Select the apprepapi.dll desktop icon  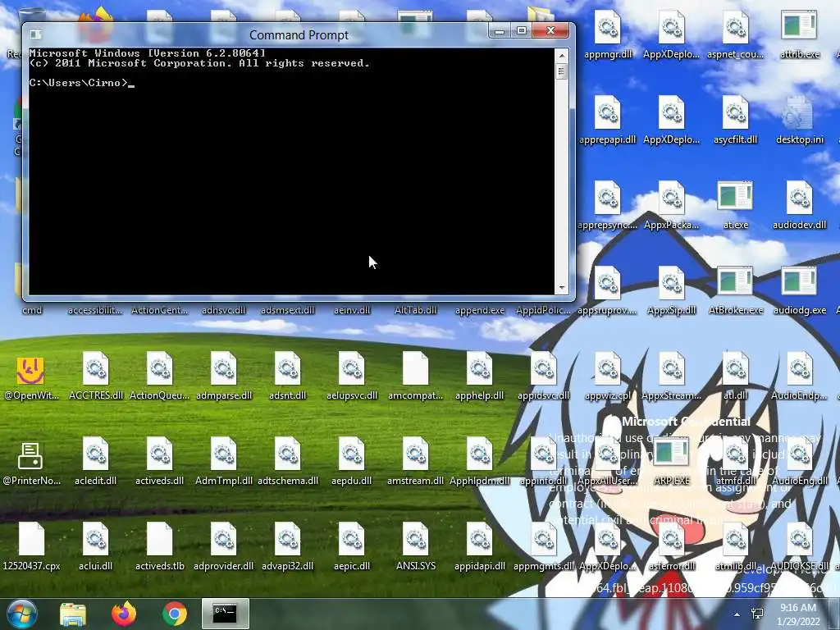point(608,121)
